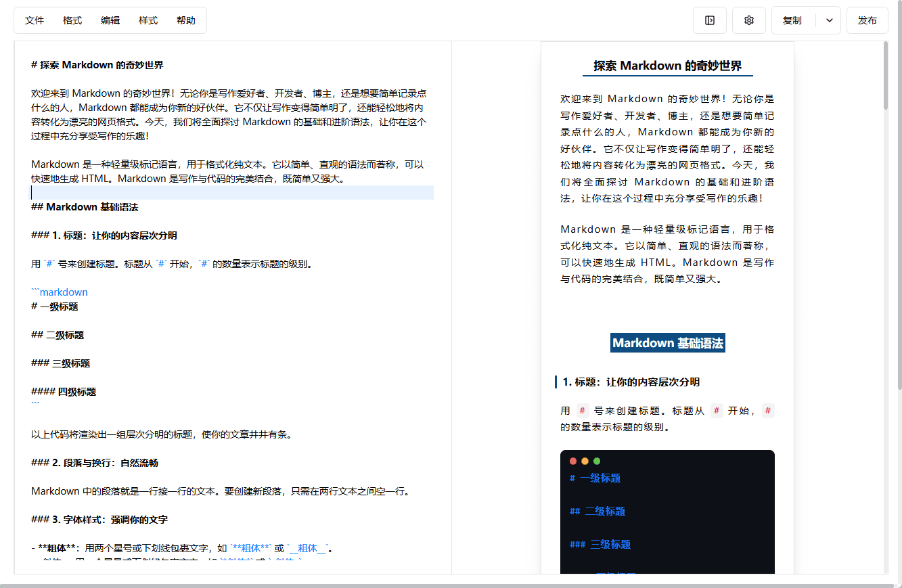Open the 样式 menu
Viewport: 902px width, 588px height.
pyautogui.click(x=148, y=20)
